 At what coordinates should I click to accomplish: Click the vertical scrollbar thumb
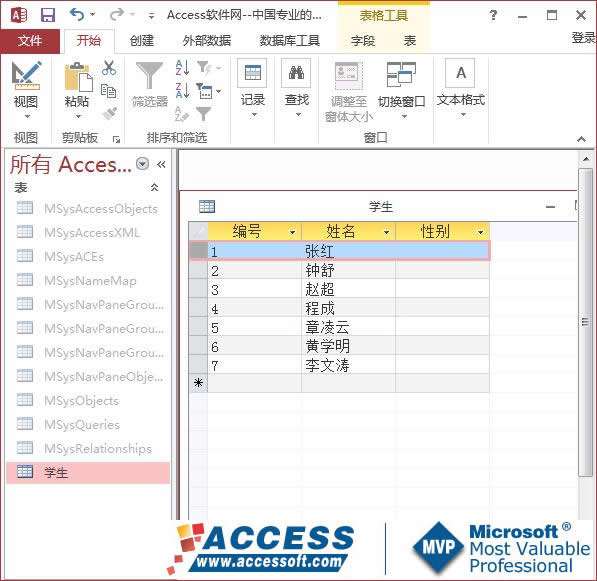click(x=585, y=322)
